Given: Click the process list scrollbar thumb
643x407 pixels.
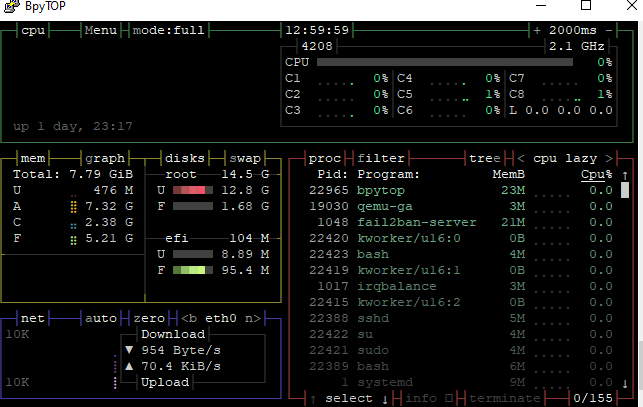Looking at the screenshot, I should [x=625, y=190].
